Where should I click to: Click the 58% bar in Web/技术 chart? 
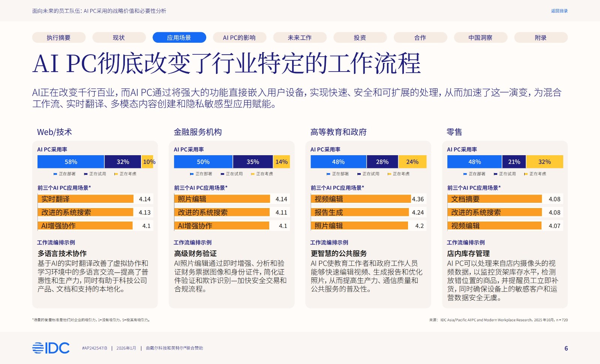tap(71, 162)
